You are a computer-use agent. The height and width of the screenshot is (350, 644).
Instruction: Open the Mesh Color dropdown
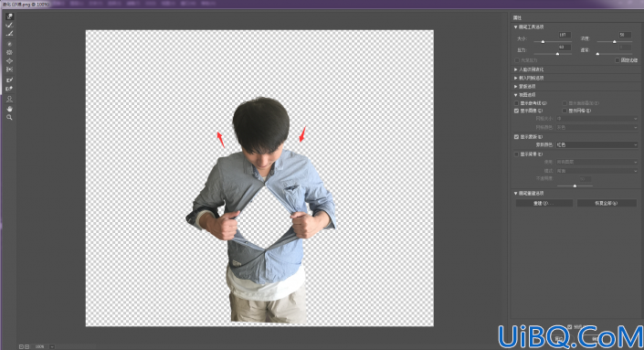point(596,128)
